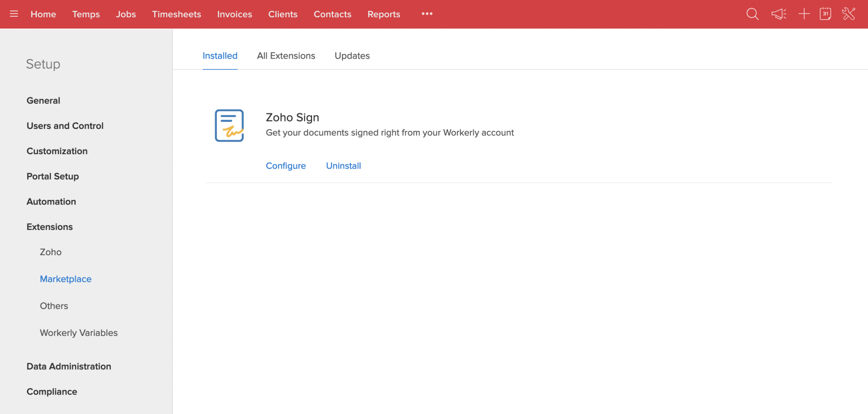Image resolution: width=868 pixels, height=414 pixels.
Task: Open the calendar icon in the header
Action: click(825, 14)
